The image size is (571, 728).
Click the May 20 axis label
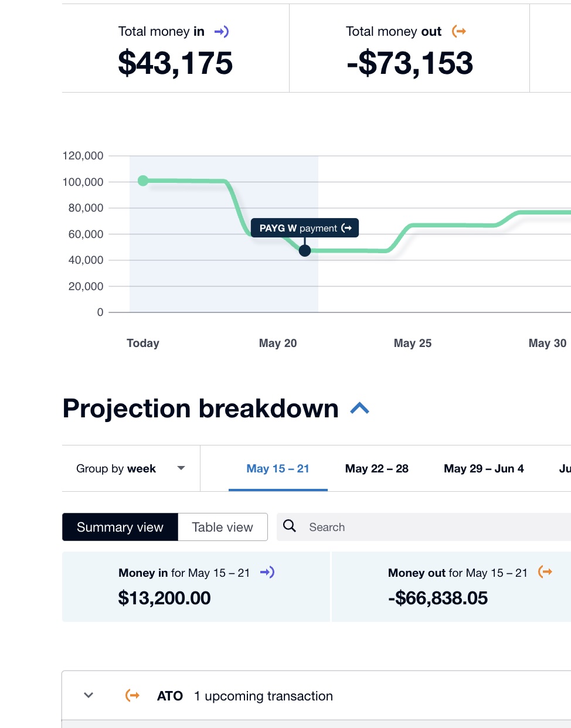point(278,343)
